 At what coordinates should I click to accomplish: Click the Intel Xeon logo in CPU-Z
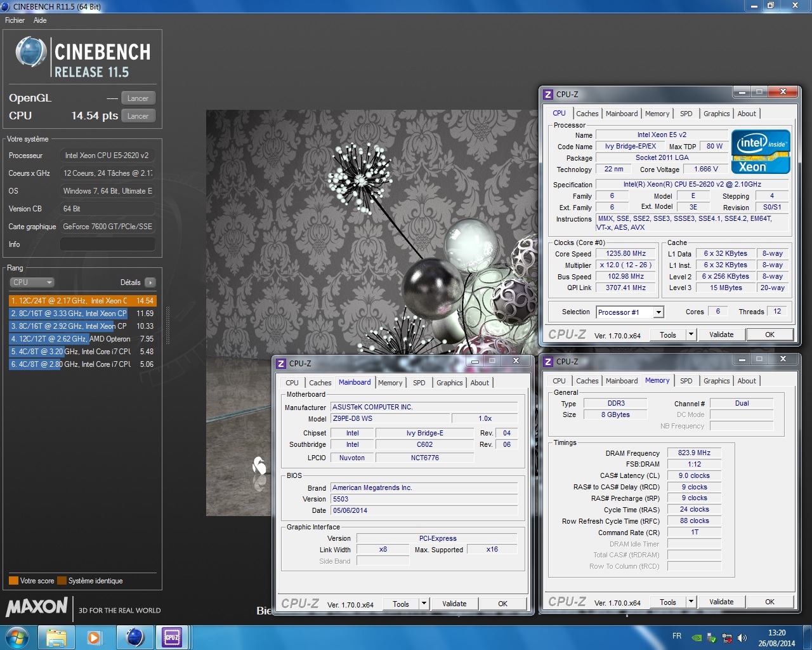[761, 151]
